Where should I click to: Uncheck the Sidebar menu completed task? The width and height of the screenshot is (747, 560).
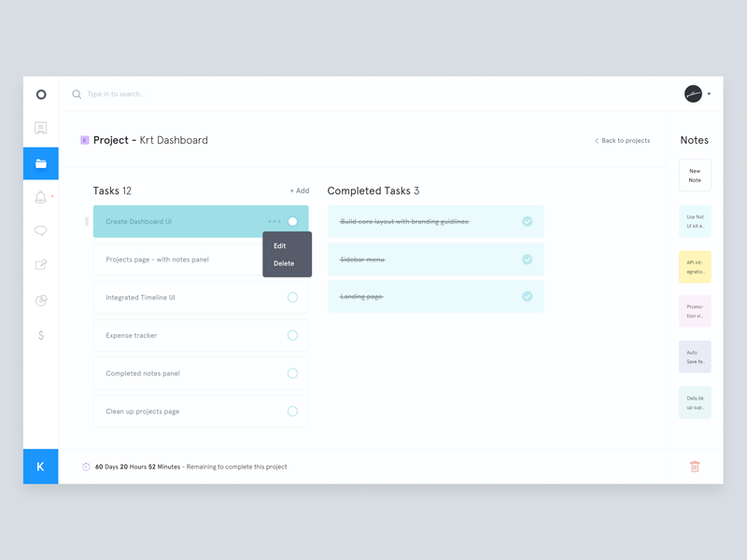[x=527, y=259]
